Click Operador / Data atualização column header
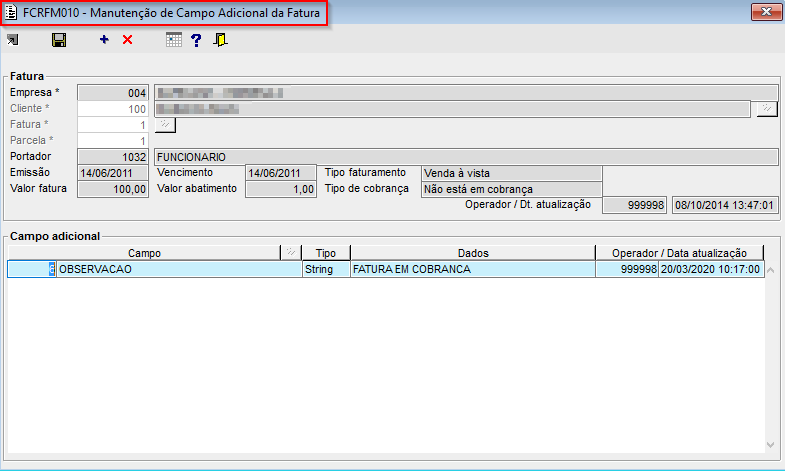This screenshot has width=785, height=471. (x=679, y=253)
